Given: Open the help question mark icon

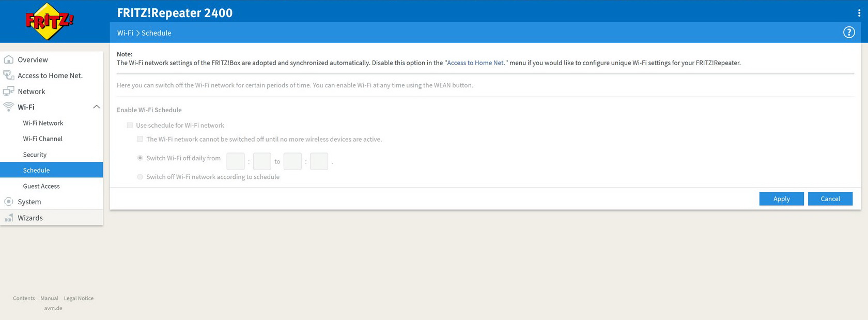Looking at the screenshot, I should click(x=849, y=33).
